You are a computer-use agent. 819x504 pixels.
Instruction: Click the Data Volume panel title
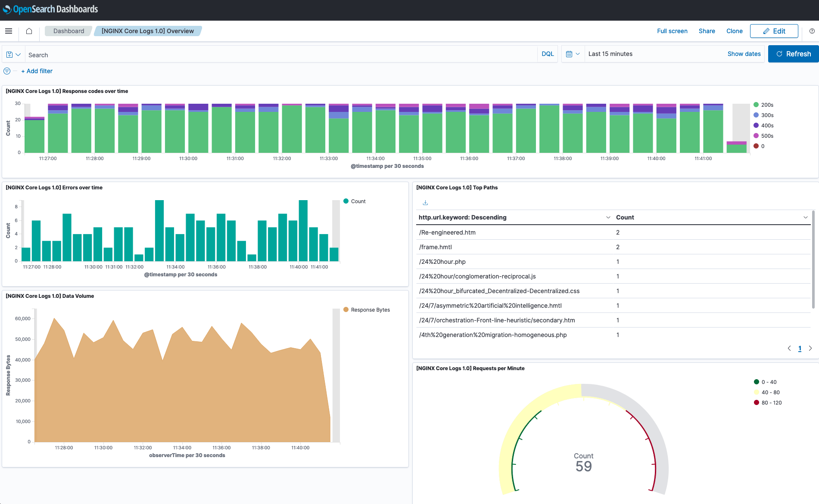tap(50, 296)
